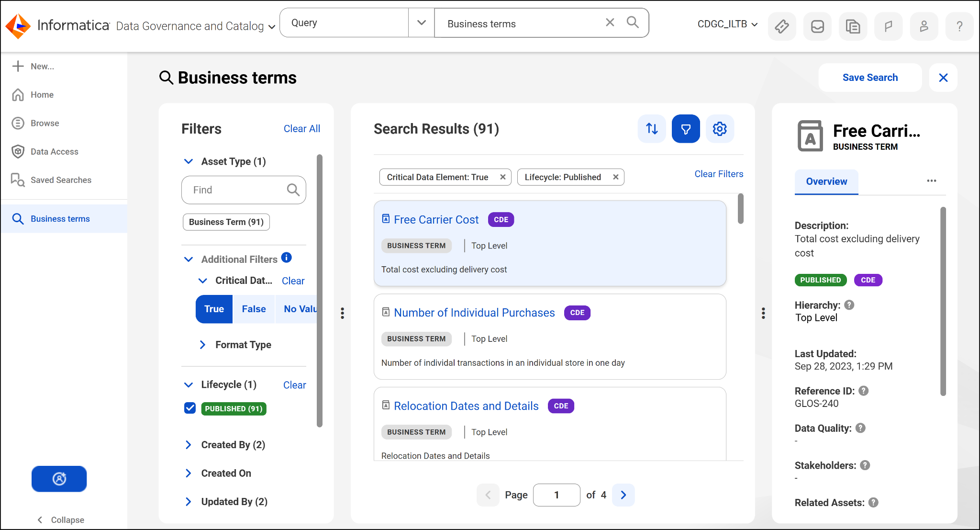Click the Stakeholders help icon

pyautogui.click(x=865, y=465)
